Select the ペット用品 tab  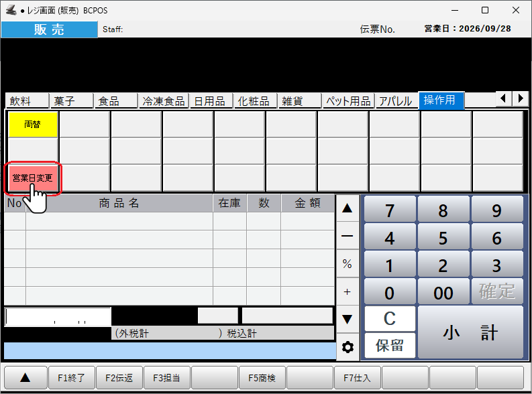coord(348,101)
